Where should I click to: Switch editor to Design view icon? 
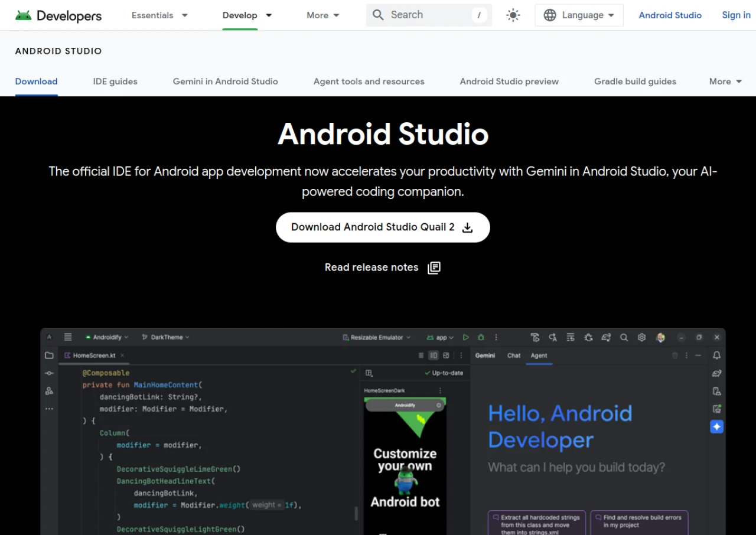pos(446,355)
